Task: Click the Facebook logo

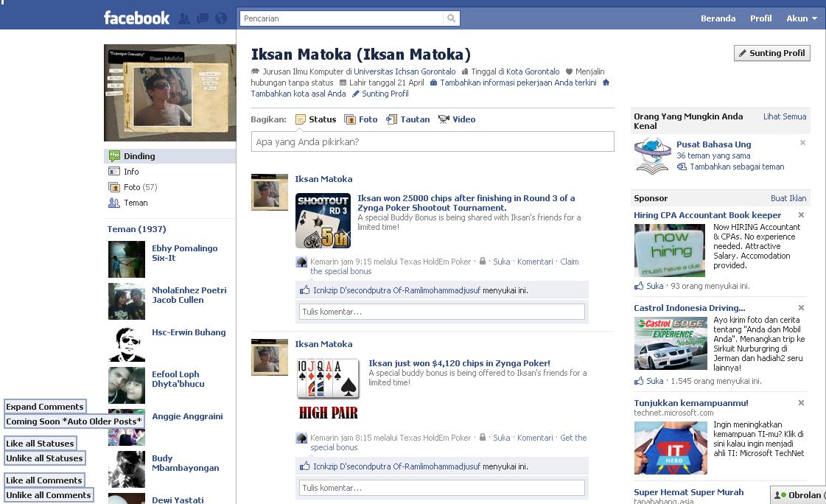Action: [136, 18]
